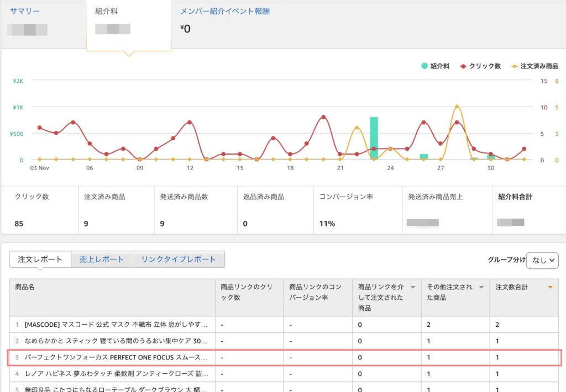Click the green 紹介料 legend dot

pos(424,66)
